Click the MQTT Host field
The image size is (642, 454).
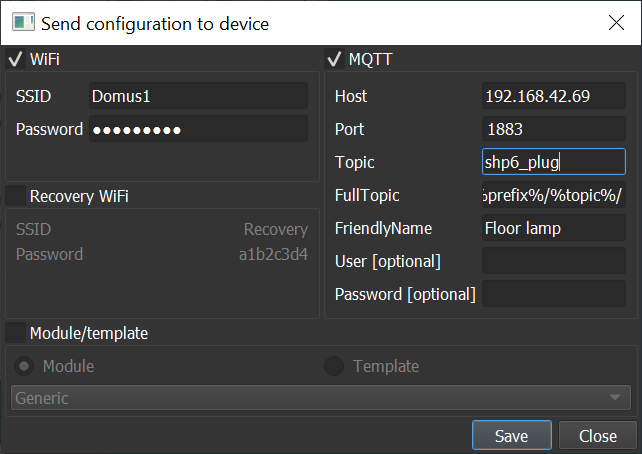553,97
